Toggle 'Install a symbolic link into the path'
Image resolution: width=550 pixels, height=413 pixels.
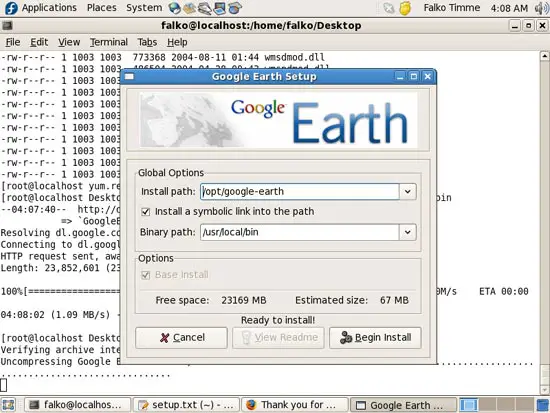(146, 212)
